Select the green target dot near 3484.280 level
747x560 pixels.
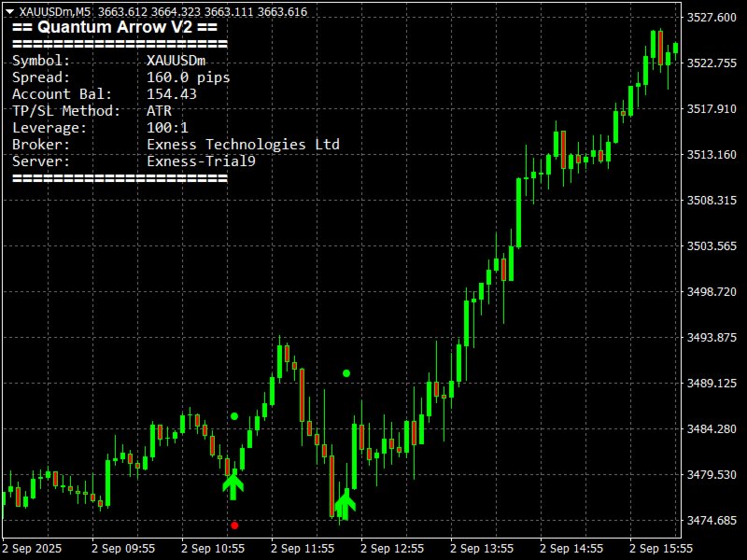(x=234, y=416)
